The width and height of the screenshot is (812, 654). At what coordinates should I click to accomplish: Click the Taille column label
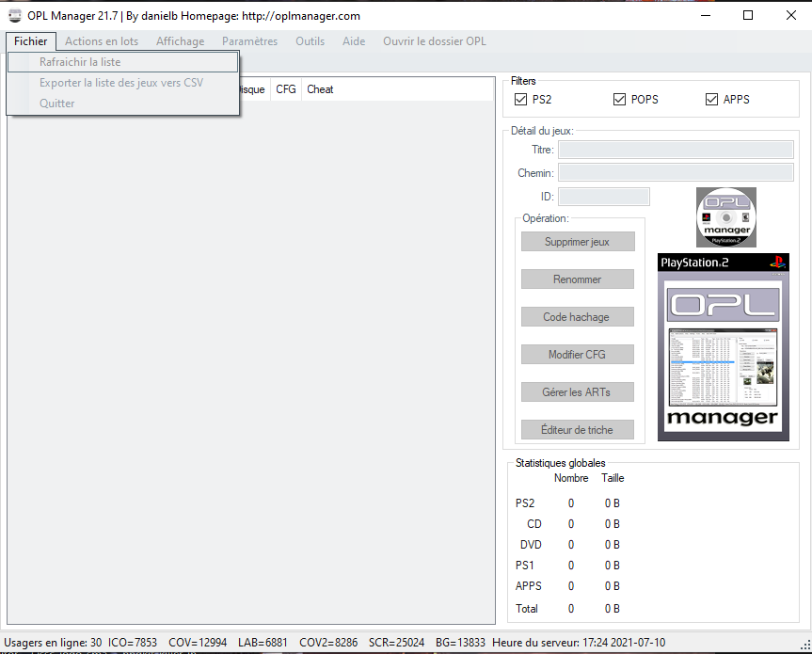coord(613,478)
